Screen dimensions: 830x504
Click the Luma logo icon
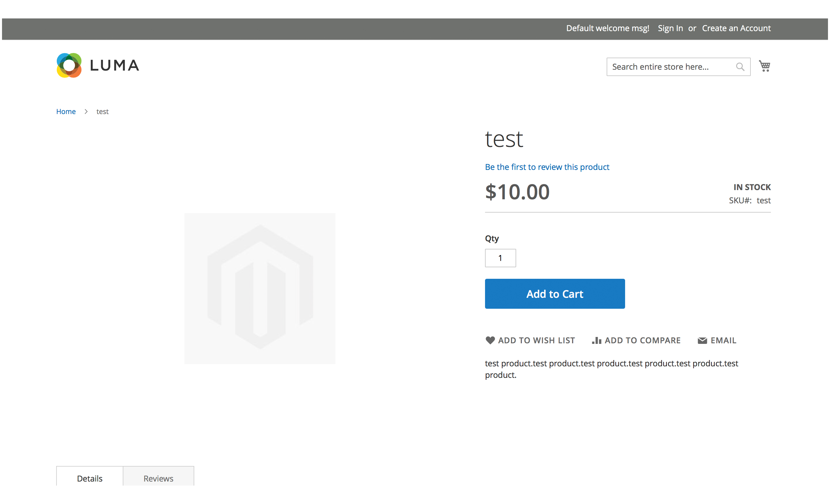pyautogui.click(x=69, y=65)
